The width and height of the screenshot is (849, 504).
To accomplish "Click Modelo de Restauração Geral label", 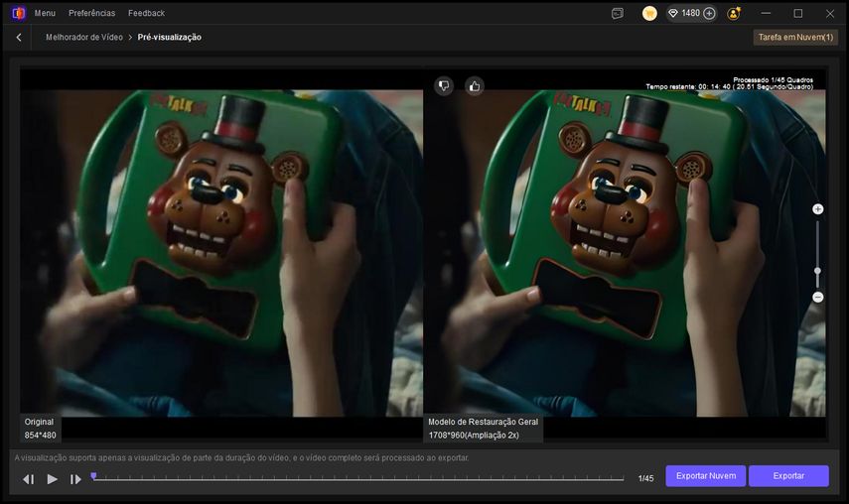I will coord(483,422).
